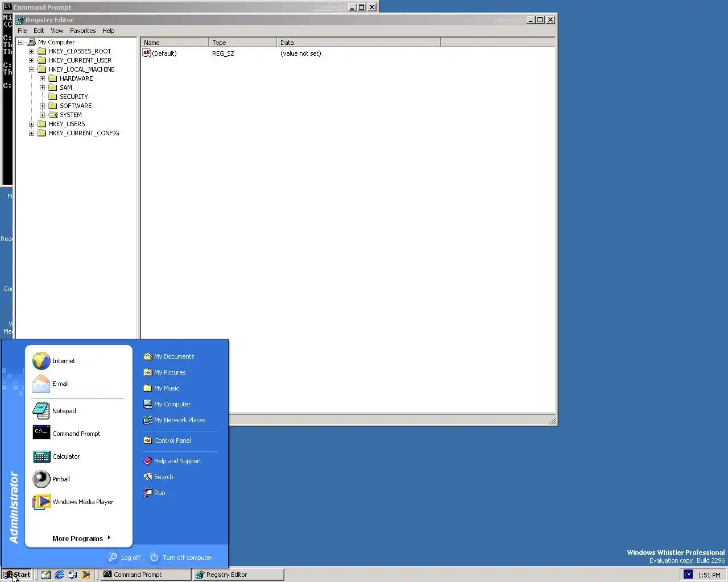Screen dimensions: 728x582
Task: Click the Type column header
Action: tap(243, 43)
